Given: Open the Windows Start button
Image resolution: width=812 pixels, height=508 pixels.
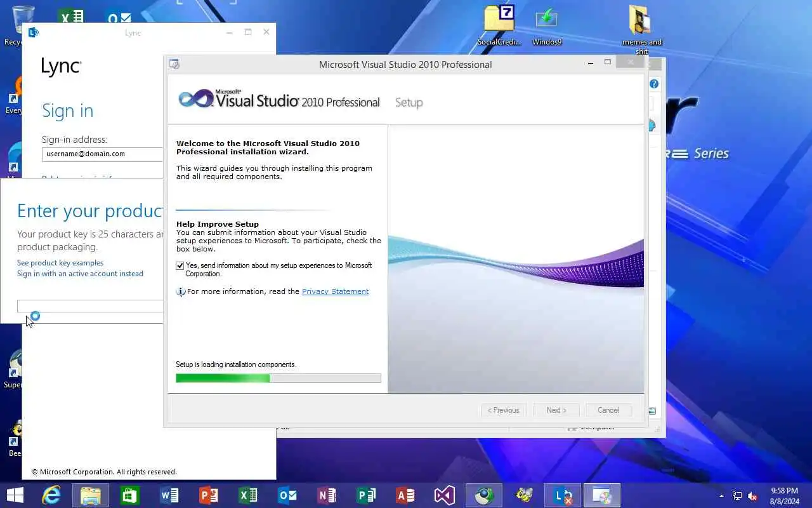Looking at the screenshot, I should tap(15, 495).
